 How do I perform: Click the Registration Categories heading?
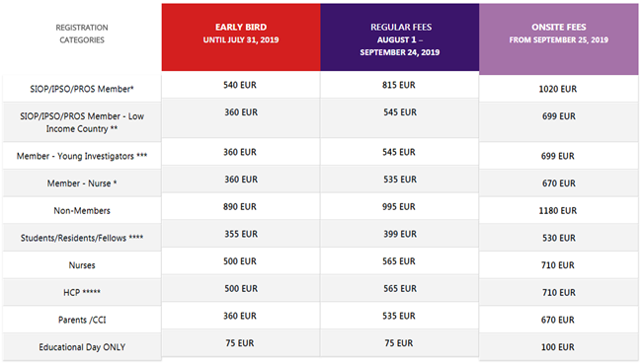[82, 34]
